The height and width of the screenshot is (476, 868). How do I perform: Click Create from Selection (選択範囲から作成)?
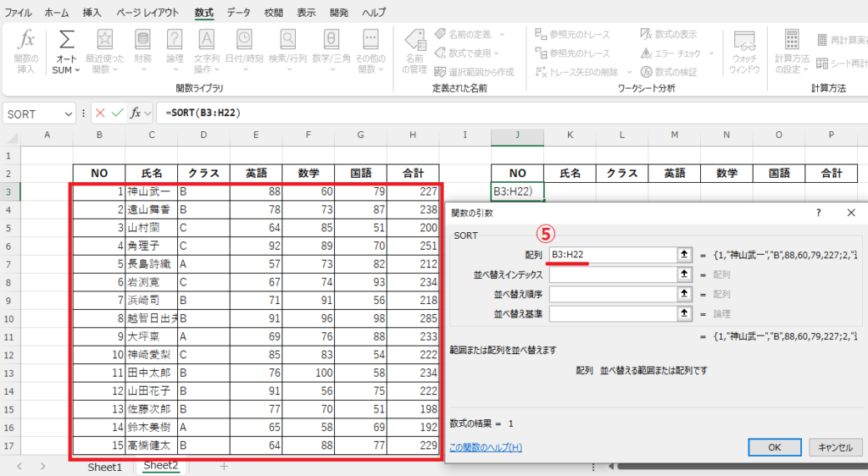(x=475, y=72)
